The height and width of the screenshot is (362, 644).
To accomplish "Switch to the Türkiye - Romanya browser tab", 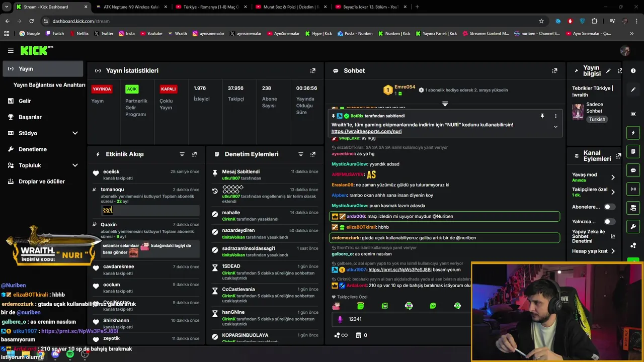I will 210,7.
